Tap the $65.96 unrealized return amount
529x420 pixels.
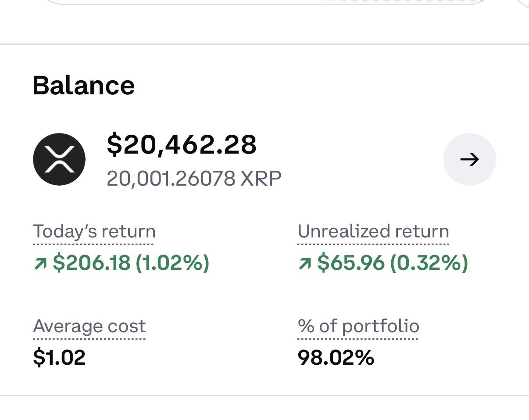point(351,263)
